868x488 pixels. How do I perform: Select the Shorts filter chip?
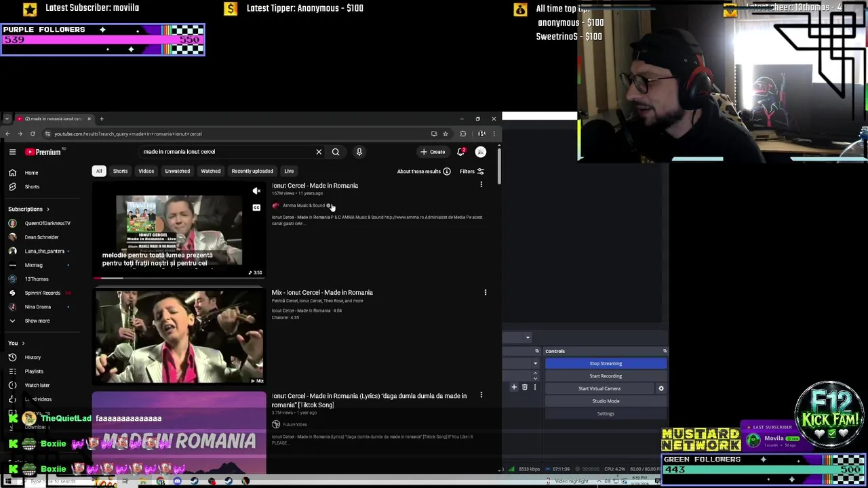point(120,171)
